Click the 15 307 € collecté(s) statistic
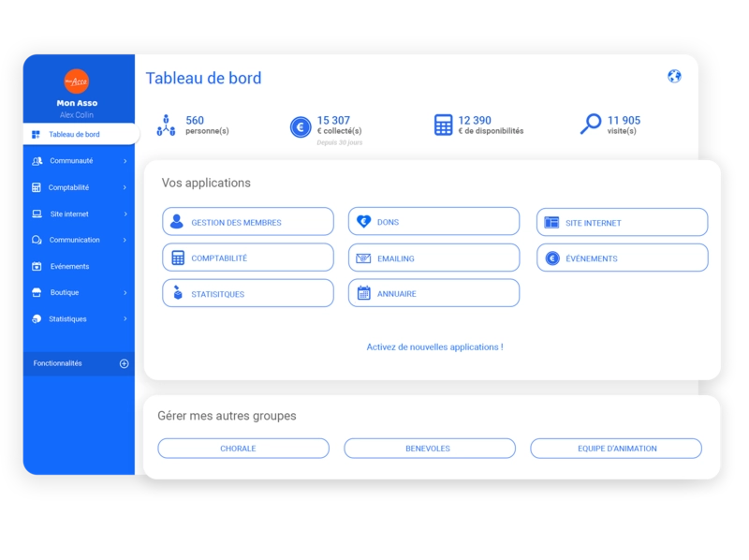Screen dimensions: 749x560 [x=339, y=125]
